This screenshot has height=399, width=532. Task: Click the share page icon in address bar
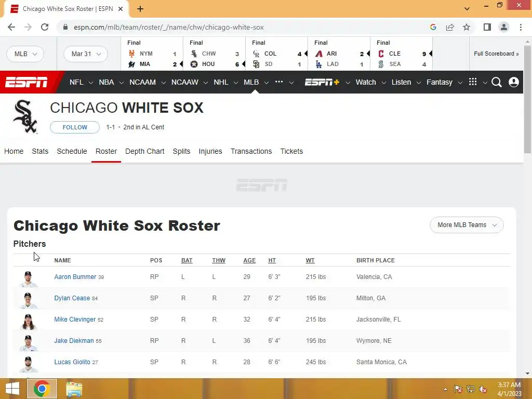tap(450, 27)
